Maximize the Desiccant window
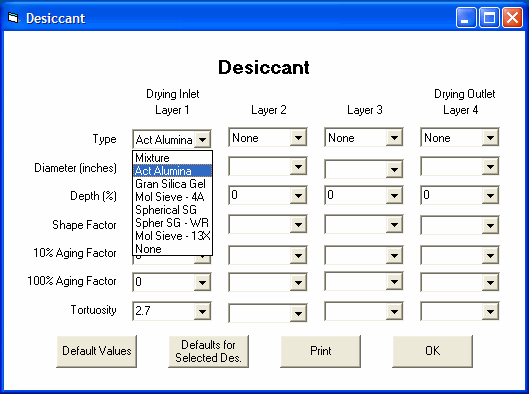Viewport: 529px width, 394px height. point(489,18)
